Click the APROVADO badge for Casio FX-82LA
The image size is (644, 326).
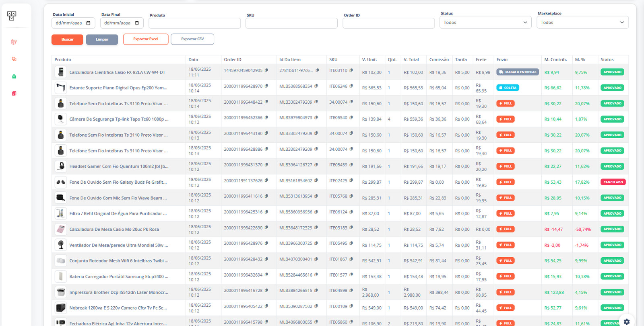612,72
